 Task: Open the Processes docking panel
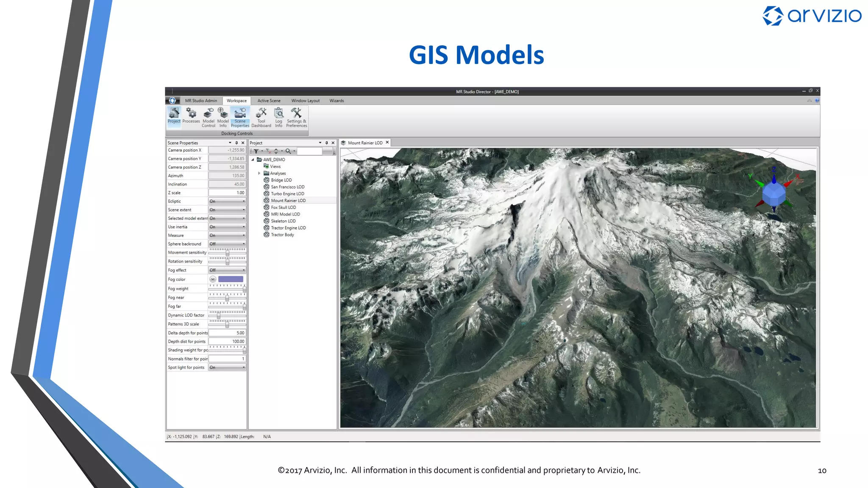191,116
